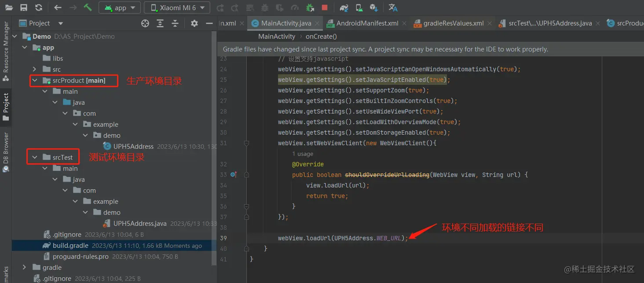This screenshot has width=644, height=283.
Task: Open the Xiaomi MI 6 device dropdown
Action: [x=177, y=7]
